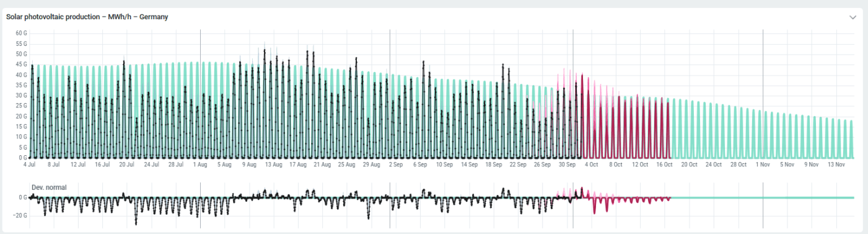Click the '1 Aug' date label
The height and width of the screenshot is (234, 868).
(x=199, y=165)
